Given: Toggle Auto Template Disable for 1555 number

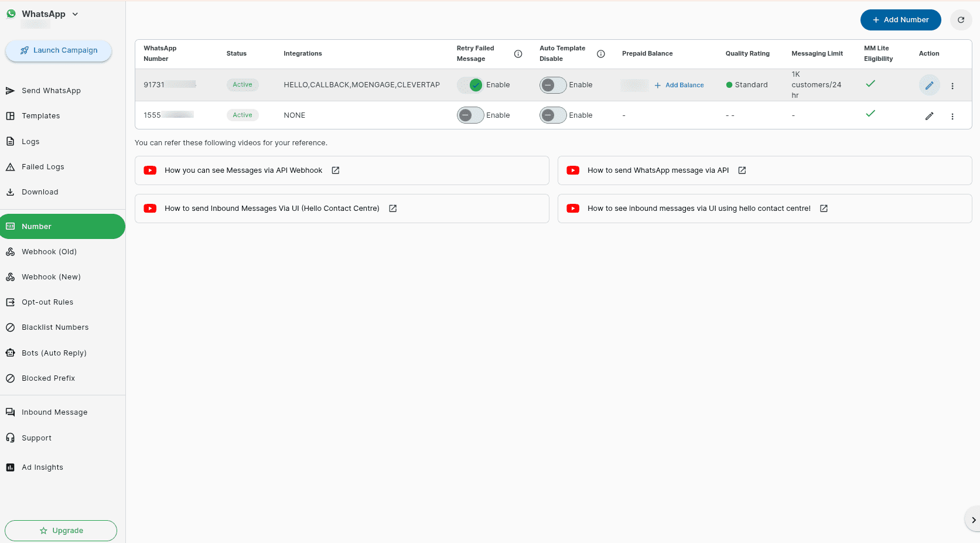Looking at the screenshot, I should coord(553,115).
